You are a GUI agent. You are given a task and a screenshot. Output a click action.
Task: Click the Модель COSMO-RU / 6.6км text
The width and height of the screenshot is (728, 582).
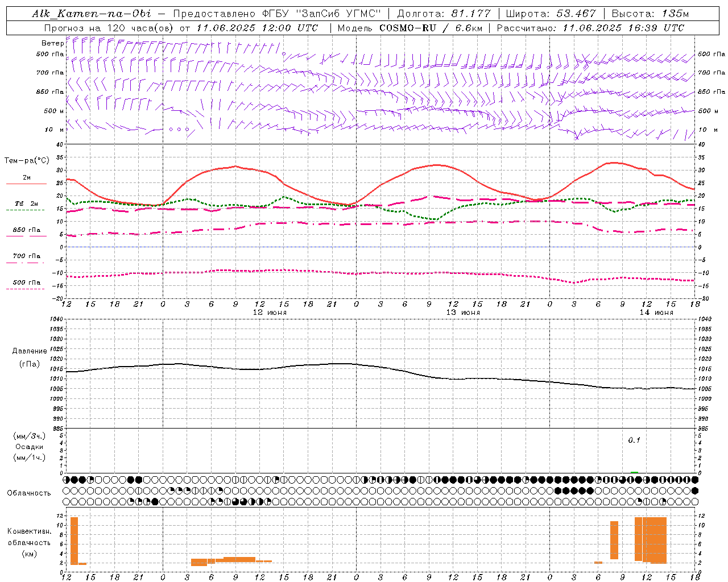[x=409, y=28]
